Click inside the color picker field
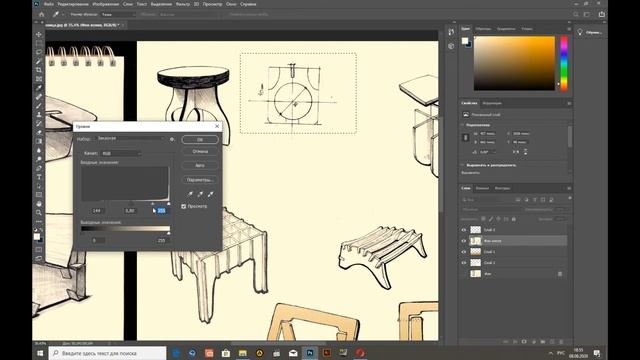Screen dimensions: 640x360 pos(514,63)
